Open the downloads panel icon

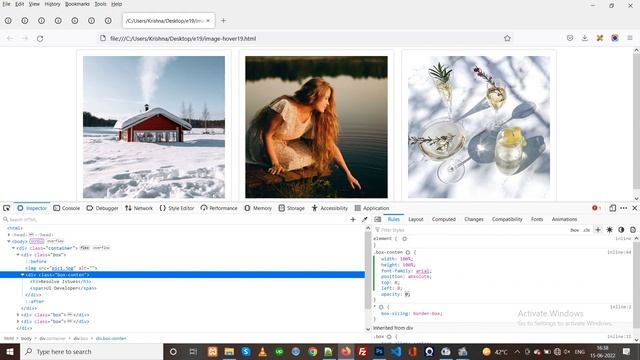(x=584, y=38)
